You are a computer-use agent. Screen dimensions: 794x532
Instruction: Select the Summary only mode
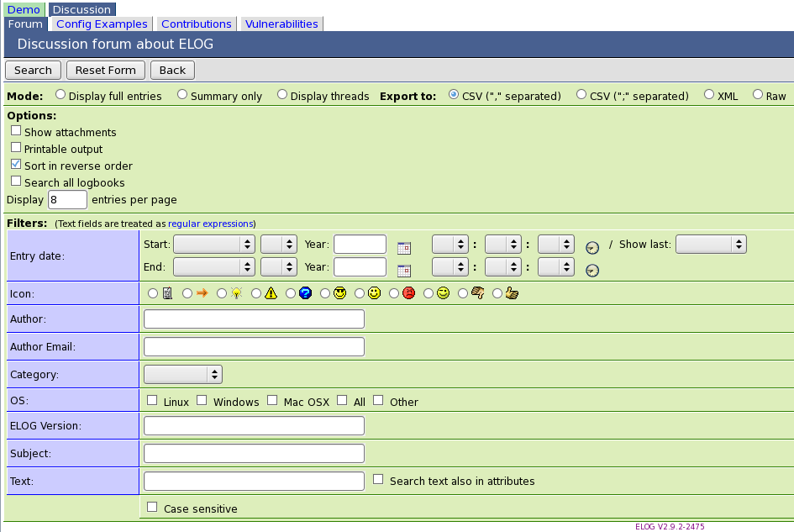182,95
